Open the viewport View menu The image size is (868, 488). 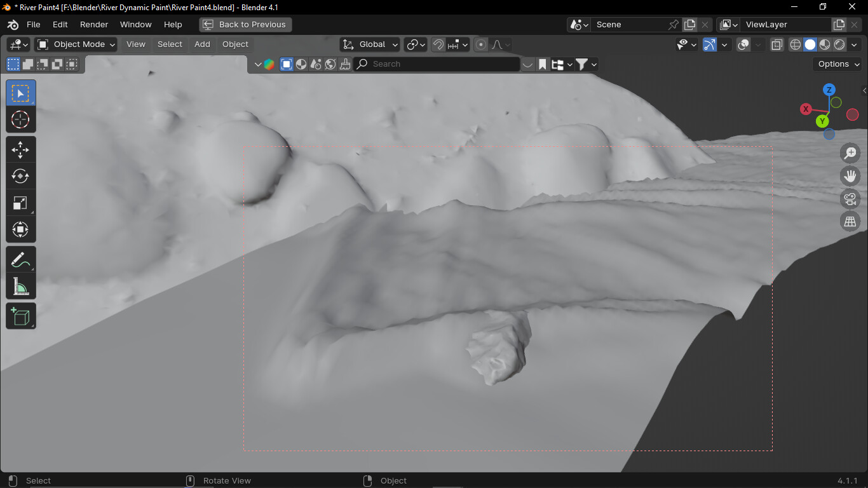(136, 44)
